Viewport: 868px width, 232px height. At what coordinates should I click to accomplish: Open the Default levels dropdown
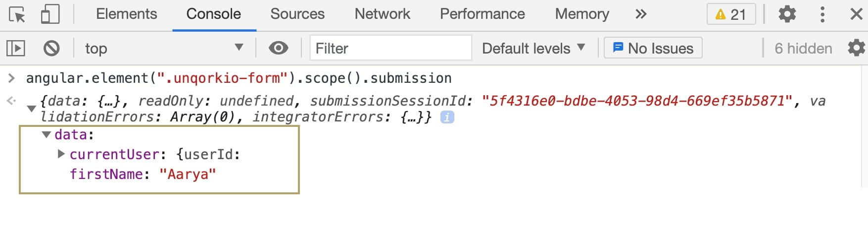[533, 48]
